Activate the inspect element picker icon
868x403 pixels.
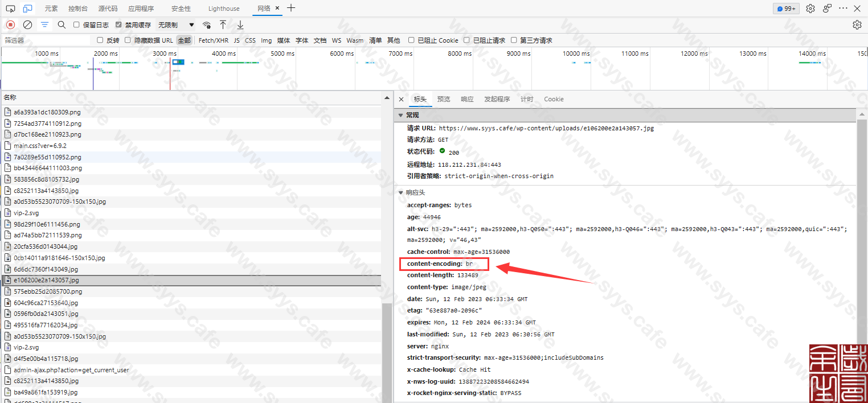(10, 9)
